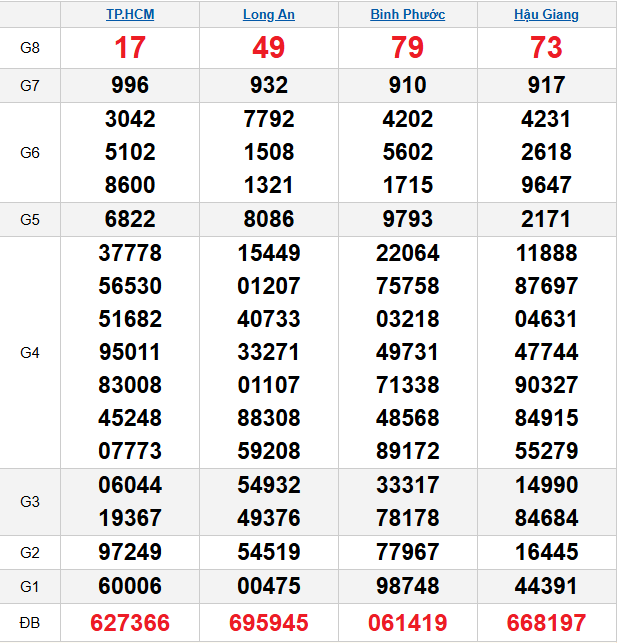The height and width of the screenshot is (643, 617).
Task: Click TP.HCM special prize number 627366
Action: 130,623
